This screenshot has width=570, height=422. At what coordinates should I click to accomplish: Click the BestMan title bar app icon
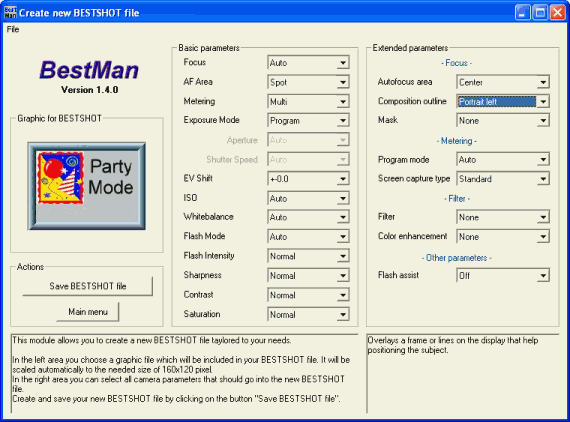(10, 13)
